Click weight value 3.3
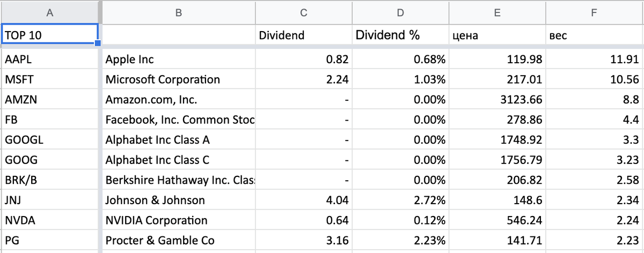This screenshot has width=644, height=253. pos(594,140)
